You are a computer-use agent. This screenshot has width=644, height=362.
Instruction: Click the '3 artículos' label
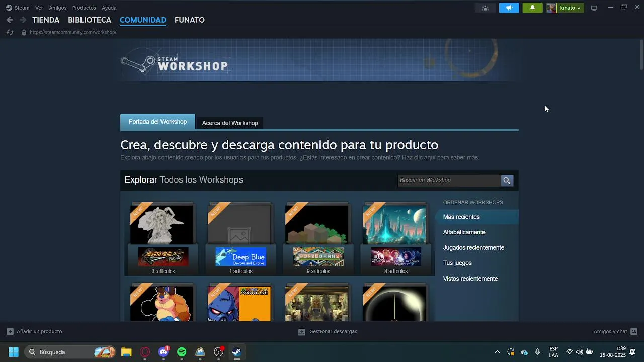[x=164, y=271]
